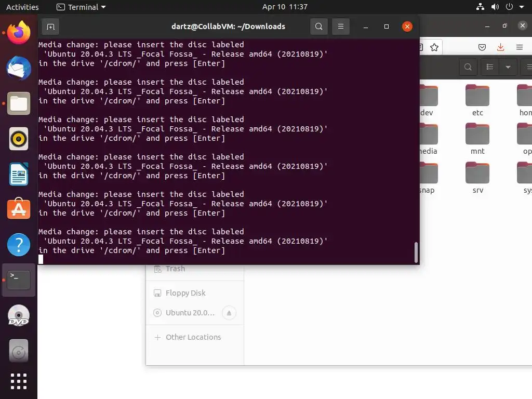The height and width of the screenshot is (399, 532).
Task: Restore down the Firefox window behind
Action: pos(504,26)
